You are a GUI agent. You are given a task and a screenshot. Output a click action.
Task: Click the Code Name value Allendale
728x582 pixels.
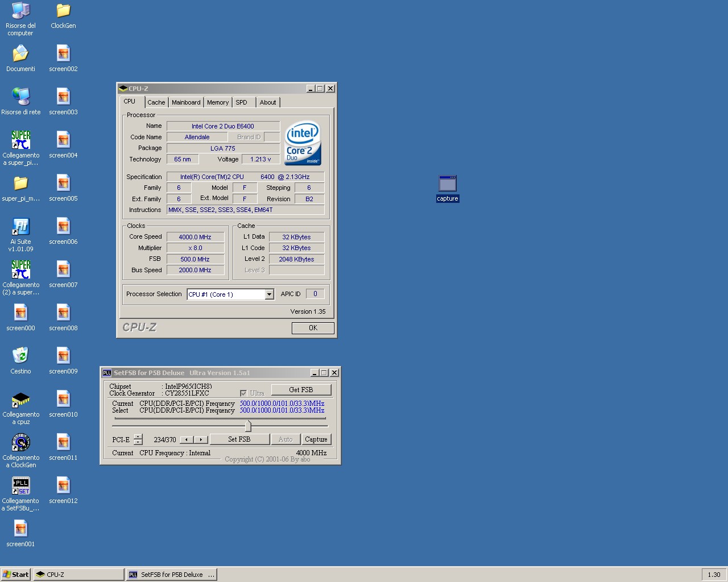pos(197,137)
